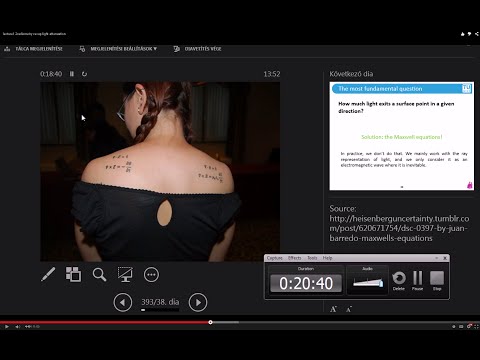Go to the previous slide
The width and height of the screenshot is (480, 360).
123,302
